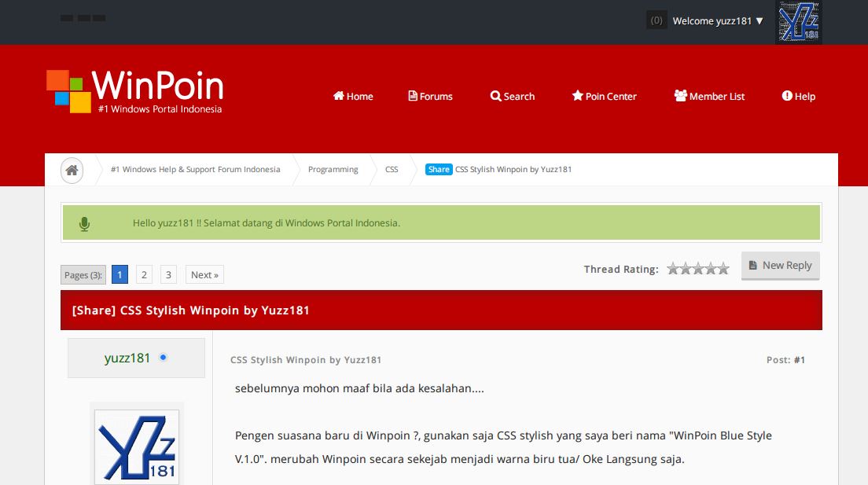Click the yuzz181 avatar in top bar
This screenshot has width=868, height=485.
798,22
